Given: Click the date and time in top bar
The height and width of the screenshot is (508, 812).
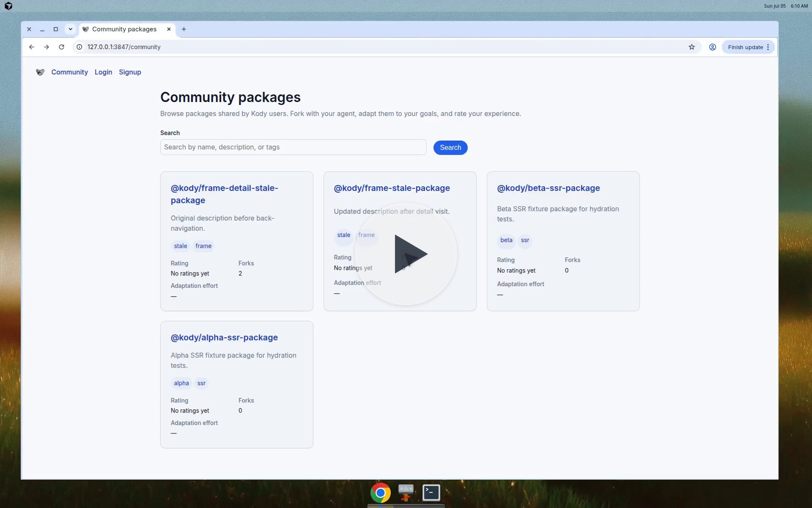Looking at the screenshot, I should [786, 6].
